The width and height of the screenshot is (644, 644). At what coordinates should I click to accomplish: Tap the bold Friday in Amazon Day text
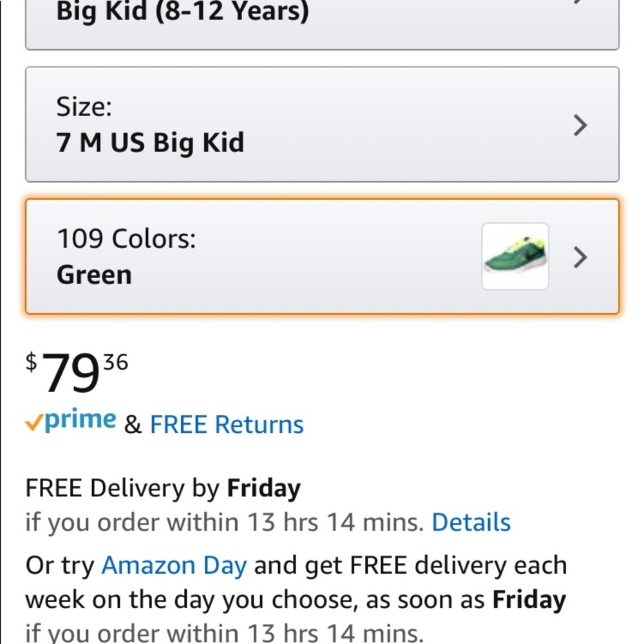[x=529, y=600]
